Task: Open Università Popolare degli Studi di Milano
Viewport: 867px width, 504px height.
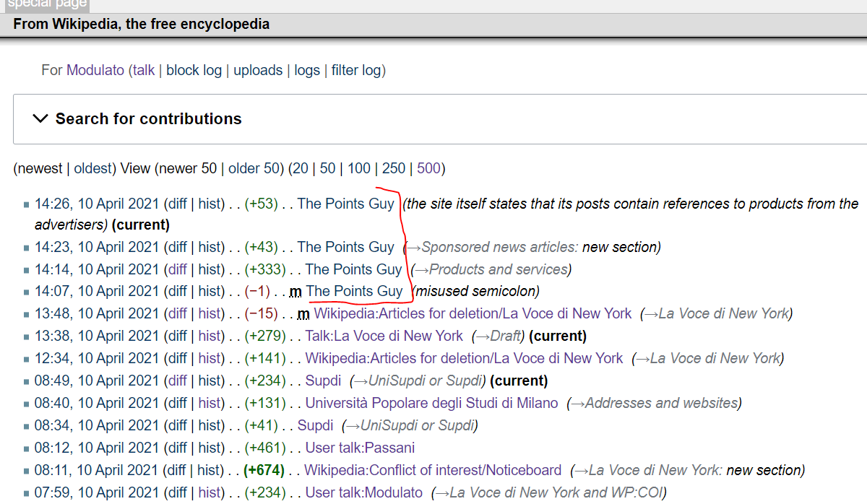Action: coord(431,403)
